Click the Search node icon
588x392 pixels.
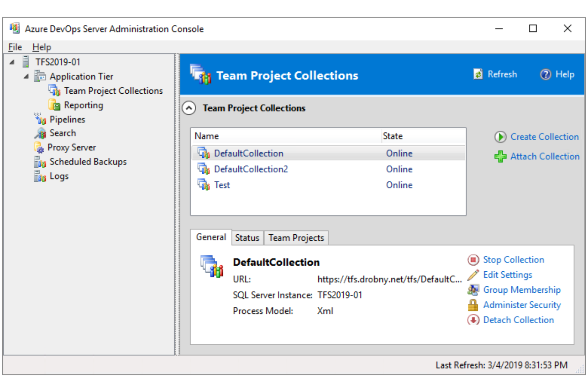[x=40, y=133]
